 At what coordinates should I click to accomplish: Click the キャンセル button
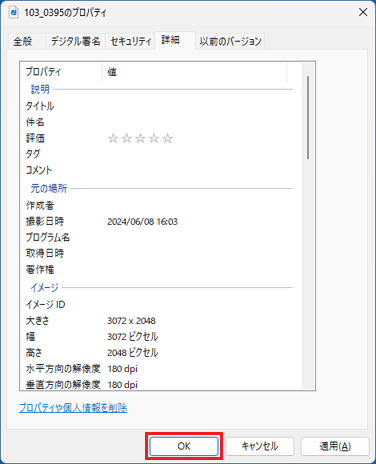(260, 446)
